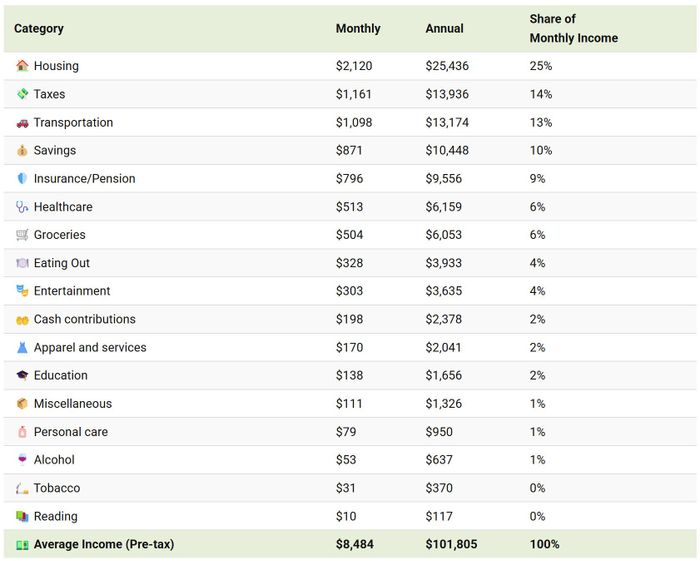Click the shopping cart Groceries icon

tap(22, 235)
